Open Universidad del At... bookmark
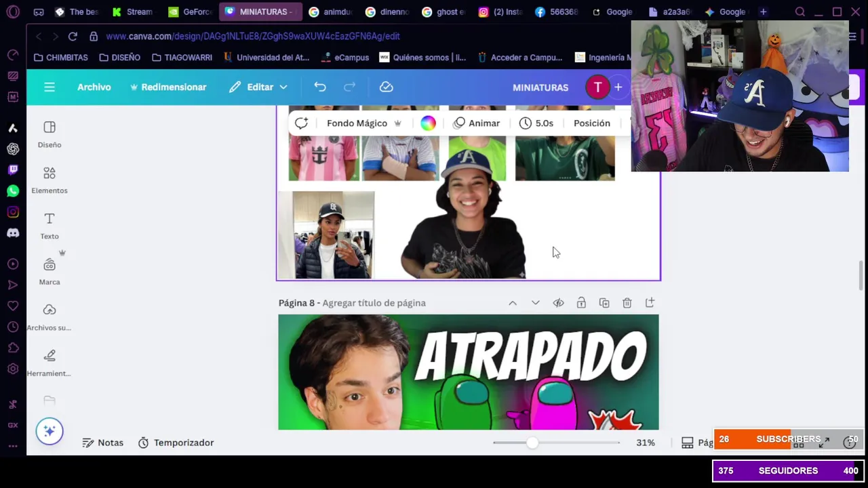Viewport: 868px width, 488px height. [267, 58]
